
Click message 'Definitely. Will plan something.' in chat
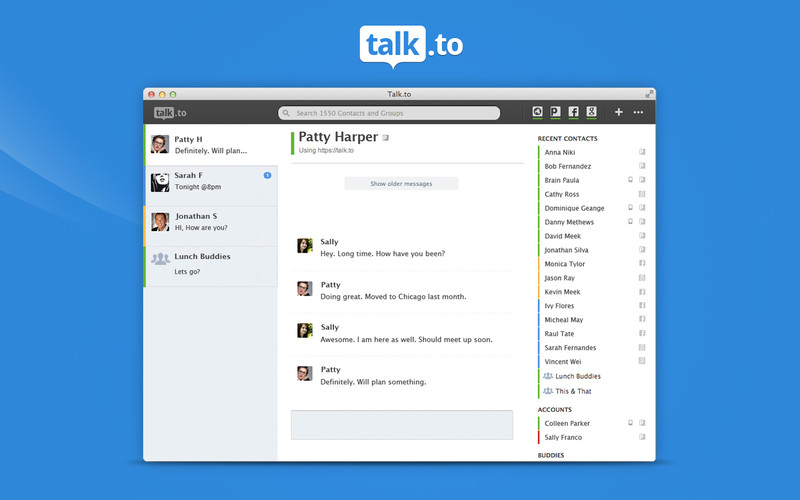[373, 382]
